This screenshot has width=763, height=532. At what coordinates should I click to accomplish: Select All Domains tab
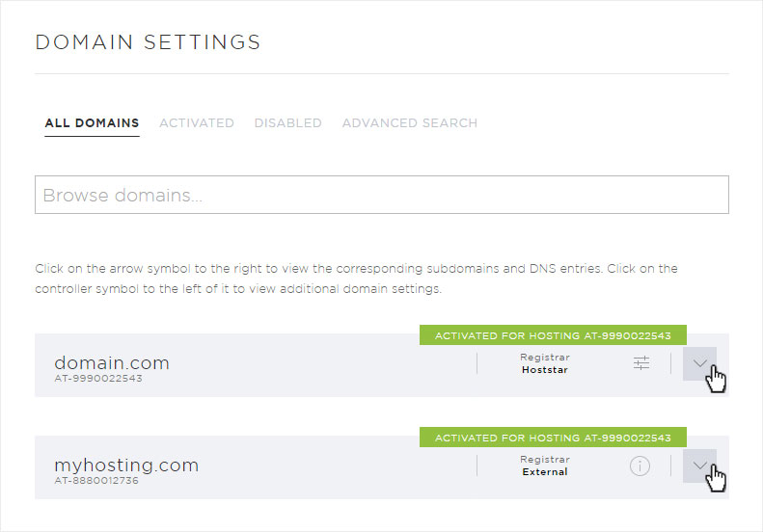(x=92, y=123)
